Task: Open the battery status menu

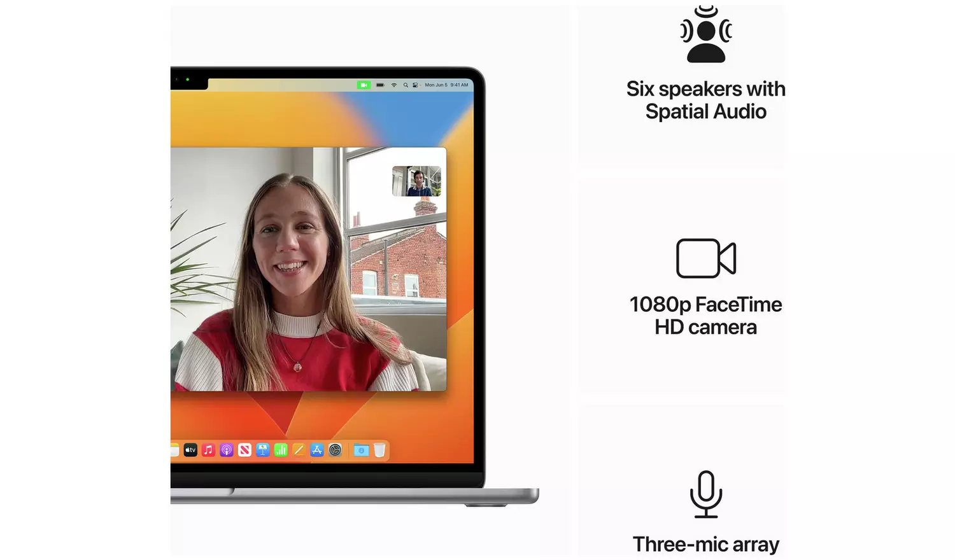Action: click(380, 85)
